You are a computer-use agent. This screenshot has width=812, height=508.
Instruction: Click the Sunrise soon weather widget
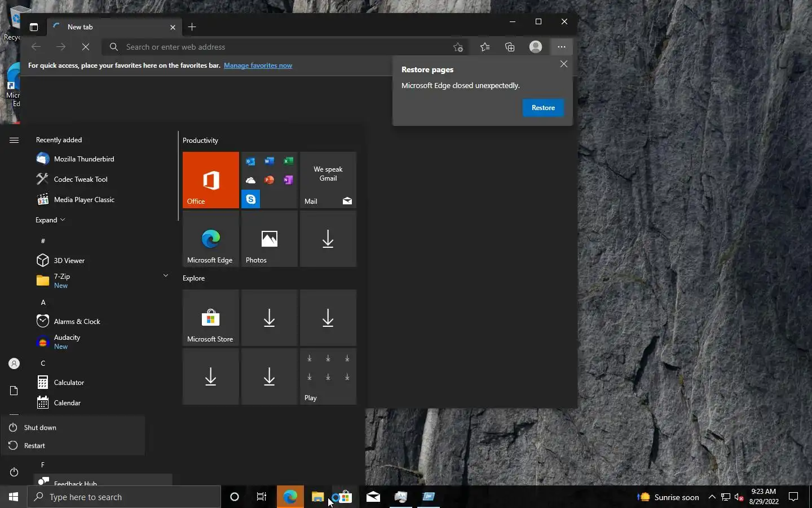[x=668, y=497]
